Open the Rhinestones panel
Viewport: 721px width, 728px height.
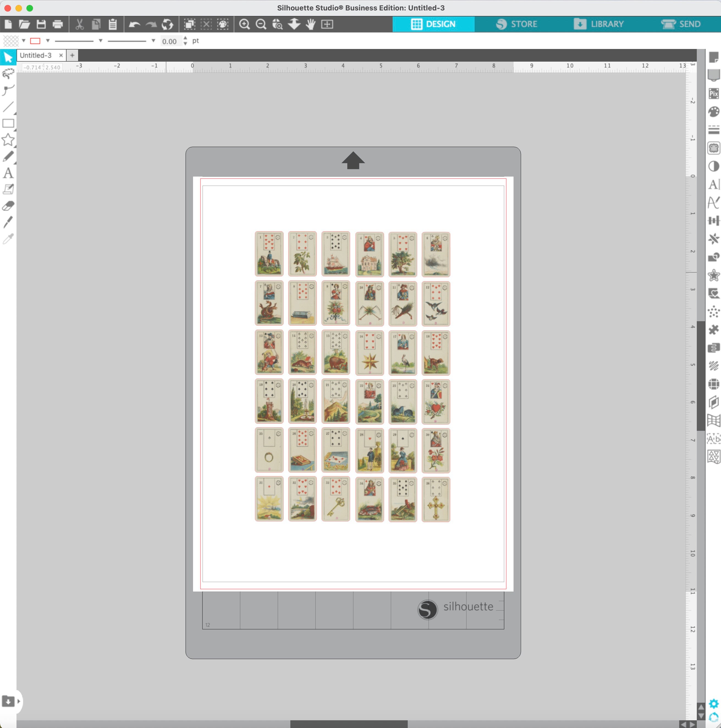[714, 312]
